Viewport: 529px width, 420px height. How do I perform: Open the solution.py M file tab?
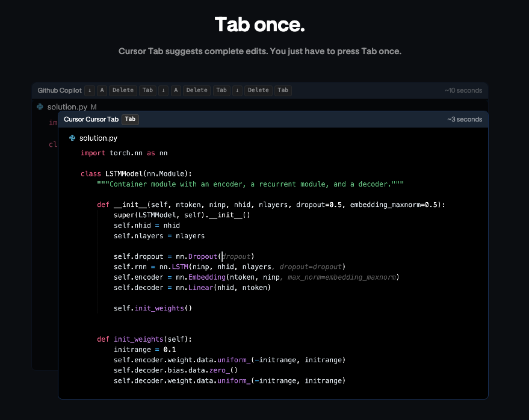pos(72,107)
